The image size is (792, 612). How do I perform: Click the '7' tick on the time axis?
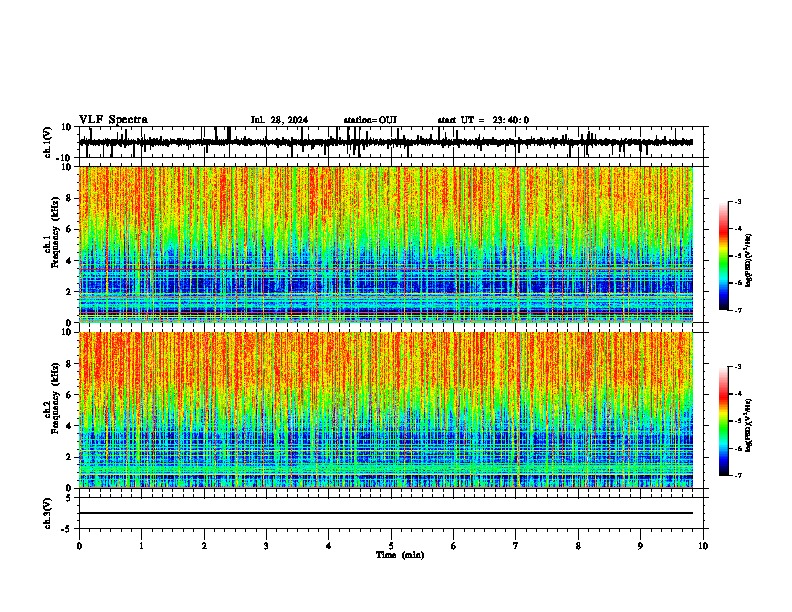(516, 546)
